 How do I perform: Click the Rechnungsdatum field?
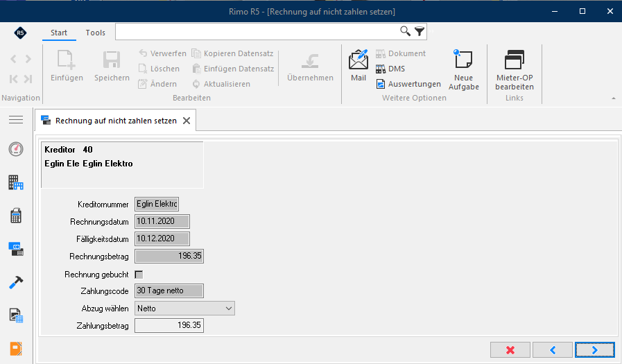tap(162, 221)
